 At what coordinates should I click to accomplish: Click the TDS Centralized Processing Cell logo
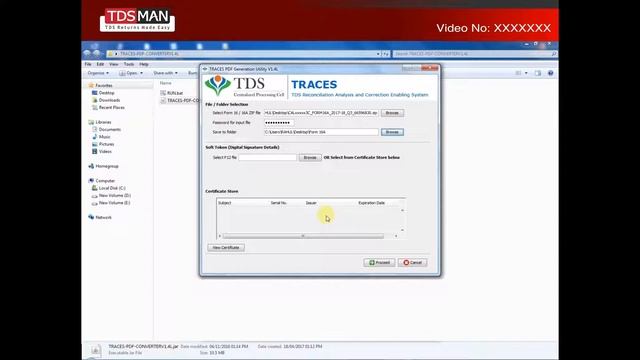pyautogui.click(x=244, y=87)
